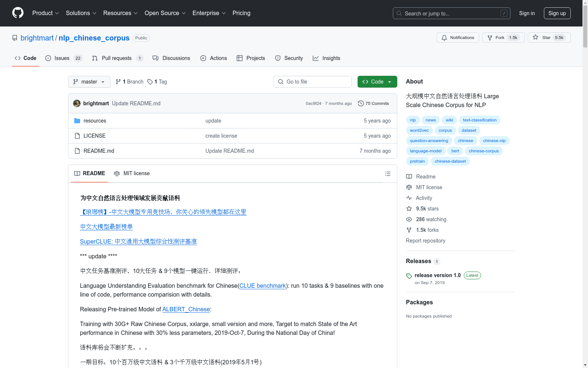Open the Actions tab
This screenshot has height=368, width=588.
pos(214,58)
